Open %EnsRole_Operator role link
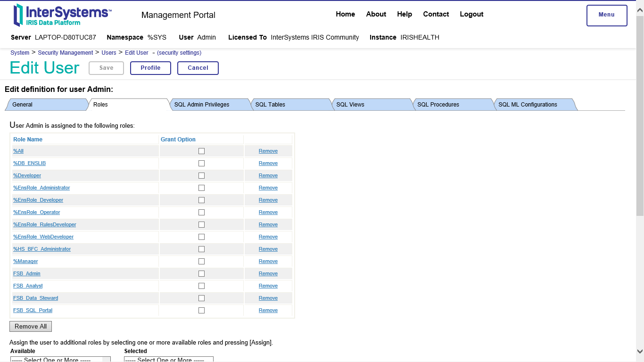 pos(37,212)
